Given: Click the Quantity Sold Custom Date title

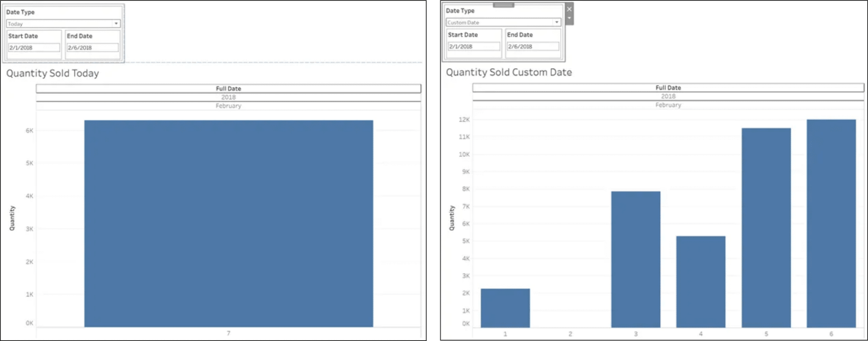Looking at the screenshot, I should (x=509, y=72).
